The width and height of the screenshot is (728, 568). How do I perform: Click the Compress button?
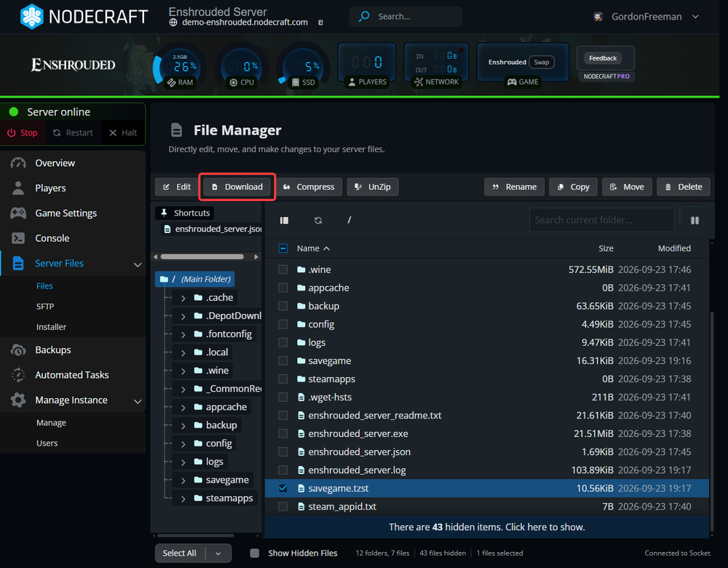309,186
